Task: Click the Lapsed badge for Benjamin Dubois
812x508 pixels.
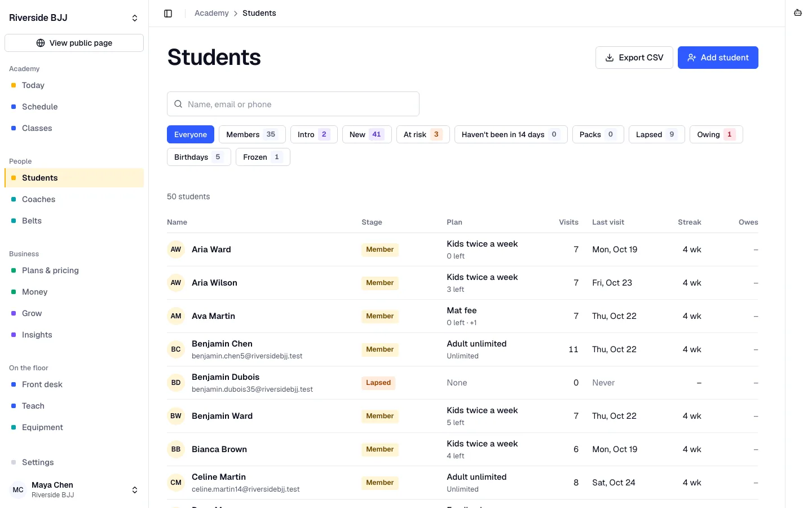Action: coord(378,383)
